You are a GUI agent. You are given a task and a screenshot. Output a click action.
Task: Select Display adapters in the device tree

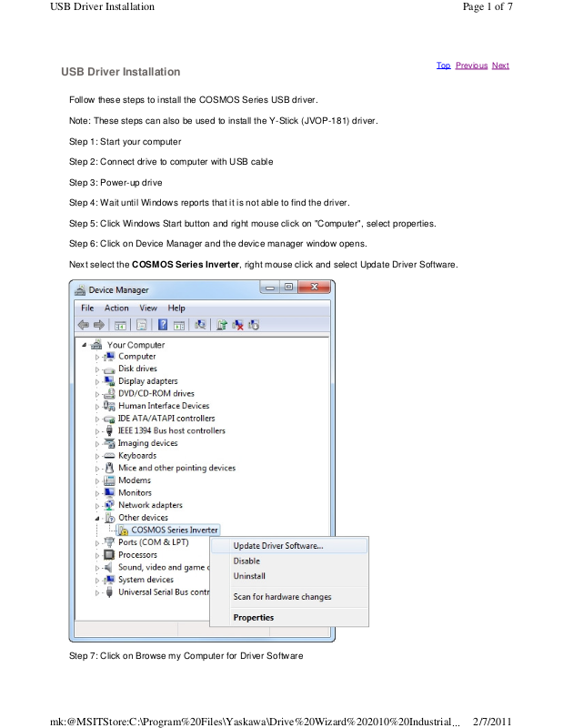pyautogui.click(x=147, y=381)
